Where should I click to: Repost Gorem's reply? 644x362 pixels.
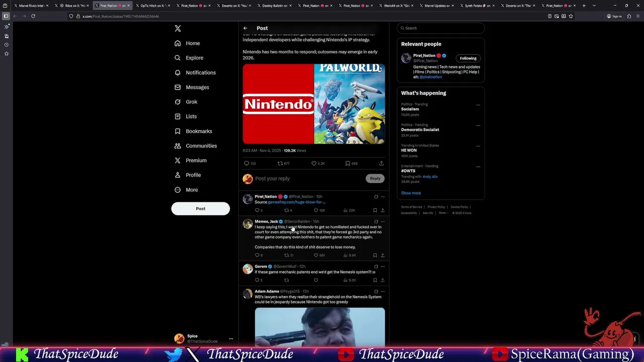coord(286,280)
